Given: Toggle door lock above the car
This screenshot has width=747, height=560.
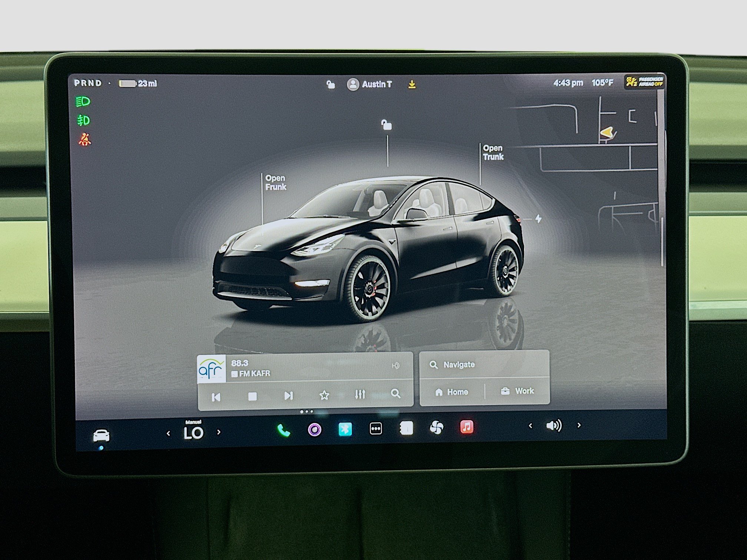Looking at the screenshot, I should pos(386,125).
